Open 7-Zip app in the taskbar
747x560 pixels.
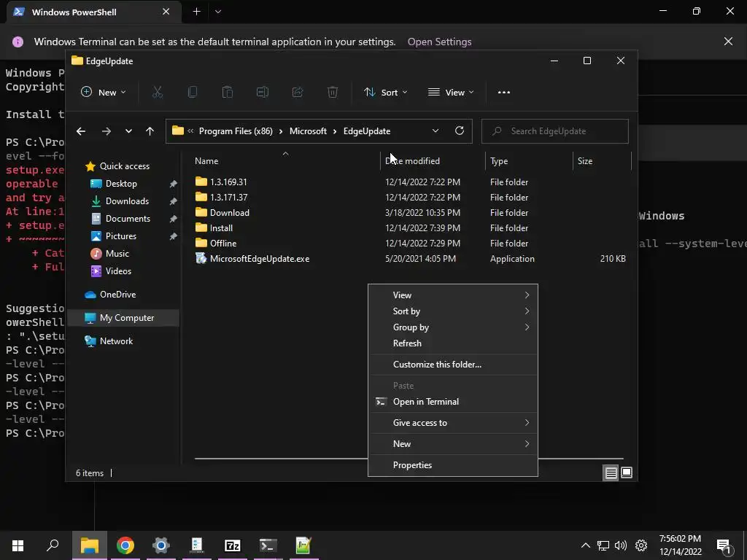click(233, 545)
